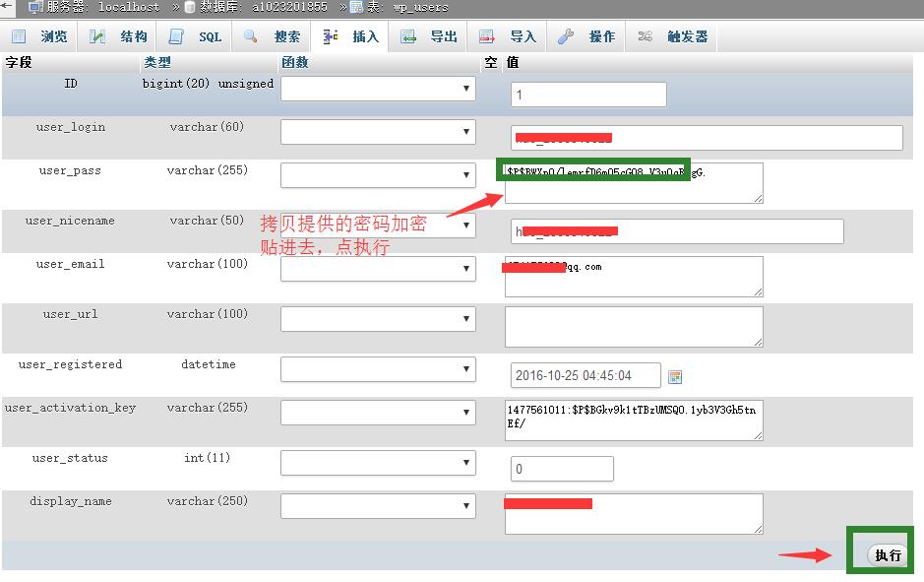This screenshot has width=924, height=582.
Task: Open function dropdown for display_name
Action: [378, 506]
